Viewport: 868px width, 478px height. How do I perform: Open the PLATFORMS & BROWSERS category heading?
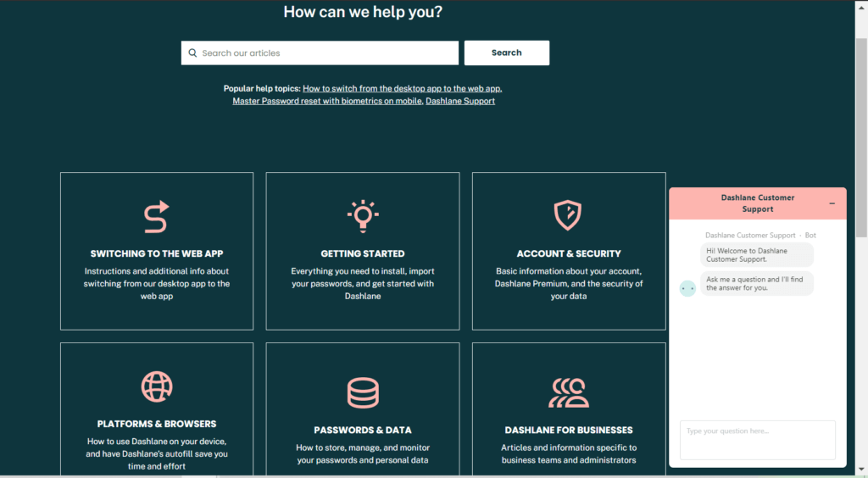point(157,424)
